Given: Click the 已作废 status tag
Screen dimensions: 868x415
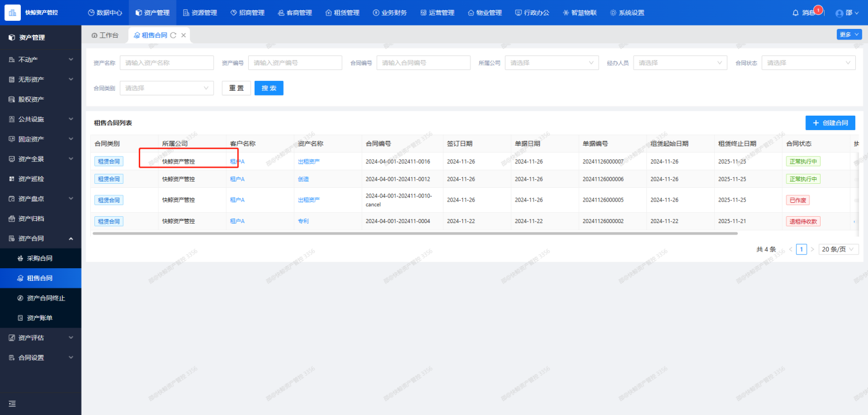Looking at the screenshot, I should pyautogui.click(x=798, y=200).
